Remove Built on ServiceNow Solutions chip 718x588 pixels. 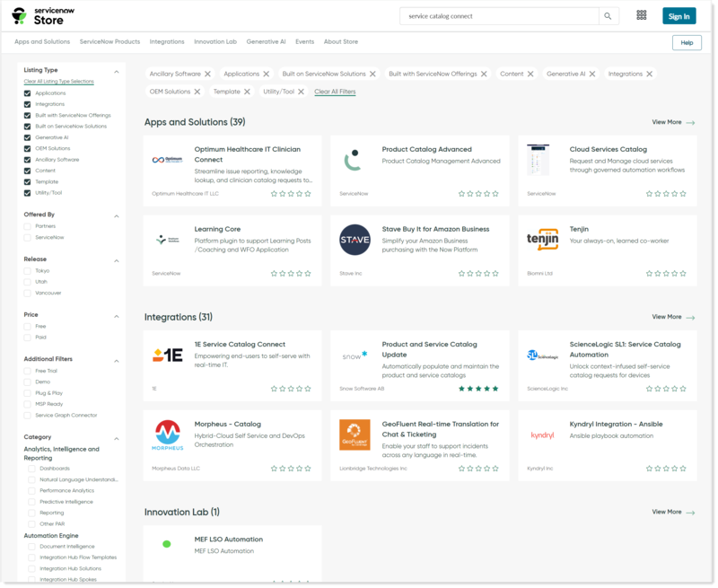373,74
